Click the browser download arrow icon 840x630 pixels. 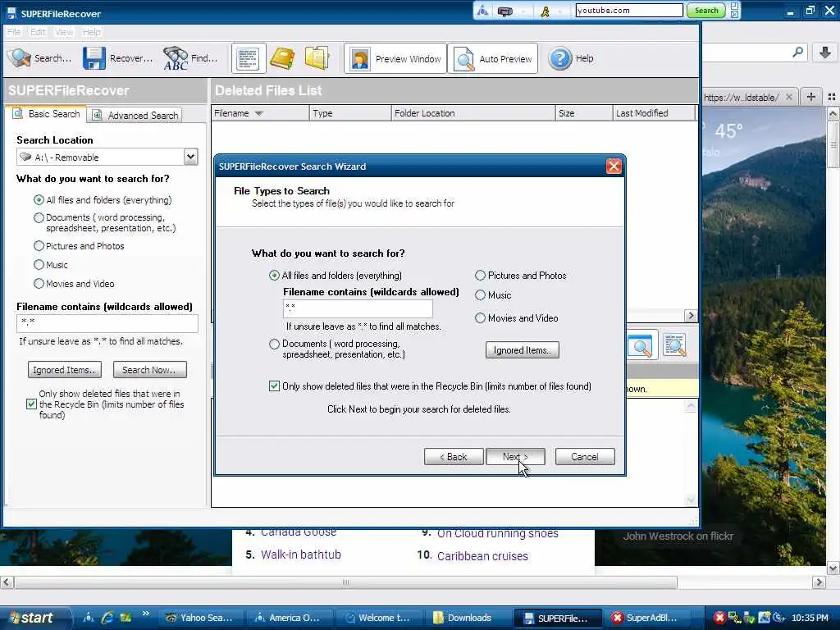[x=825, y=52]
